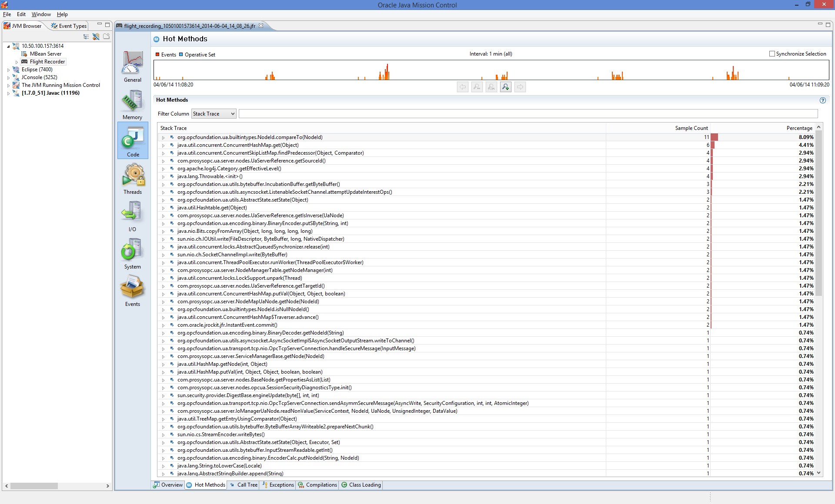The width and height of the screenshot is (835, 504).
Task: Expand the Flight Recorder tree node
Action: click(17, 62)
